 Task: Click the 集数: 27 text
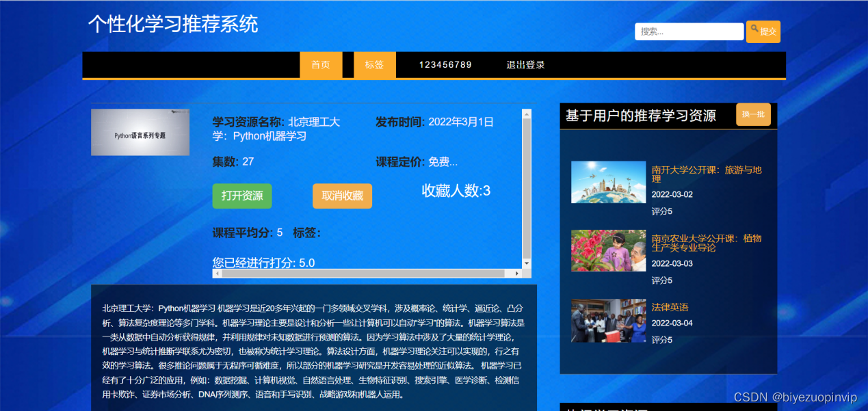point(233,162)
